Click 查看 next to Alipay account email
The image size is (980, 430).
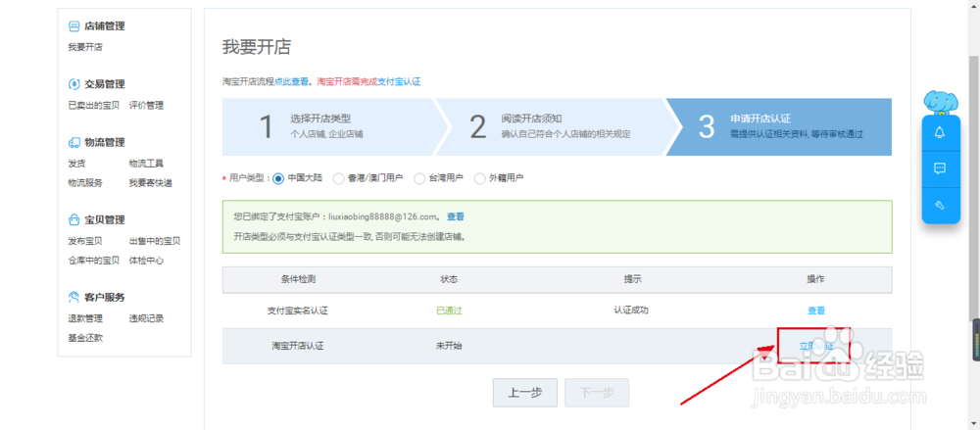(456, 216)
